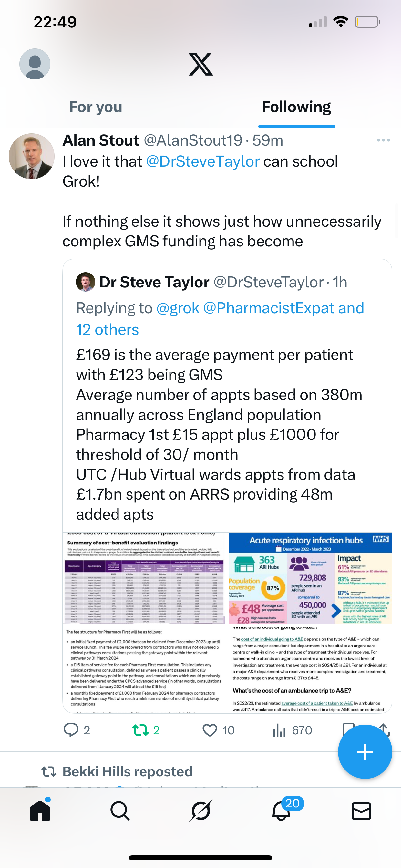Open Grok from the bottom bar
Image resolution: width=401 pixels, height=868 pixels.
200,811
